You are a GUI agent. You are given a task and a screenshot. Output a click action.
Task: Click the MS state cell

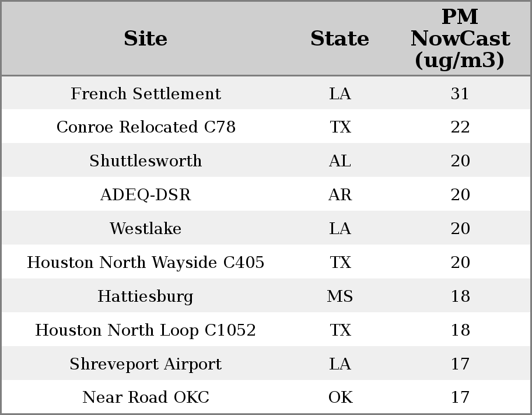[339, 297]
